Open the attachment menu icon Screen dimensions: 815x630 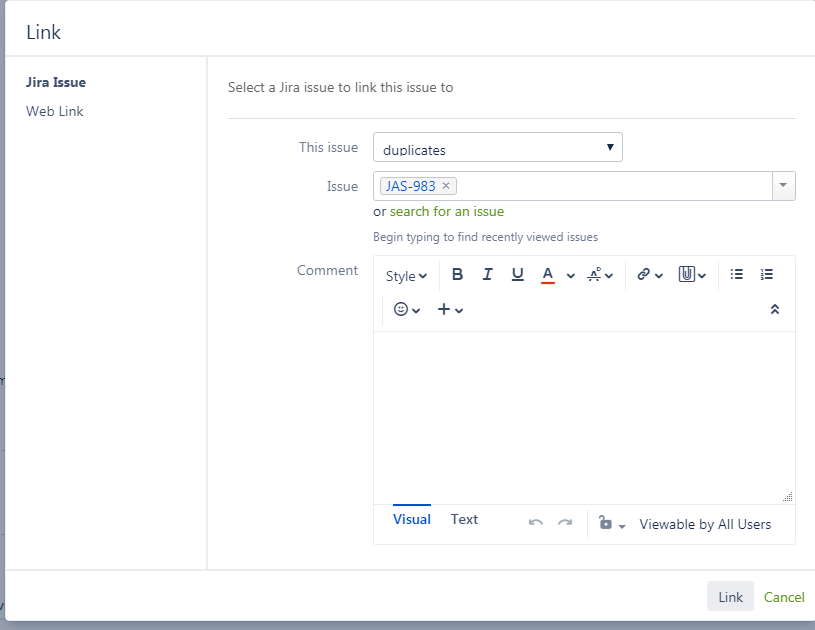[x=692, y=274]
